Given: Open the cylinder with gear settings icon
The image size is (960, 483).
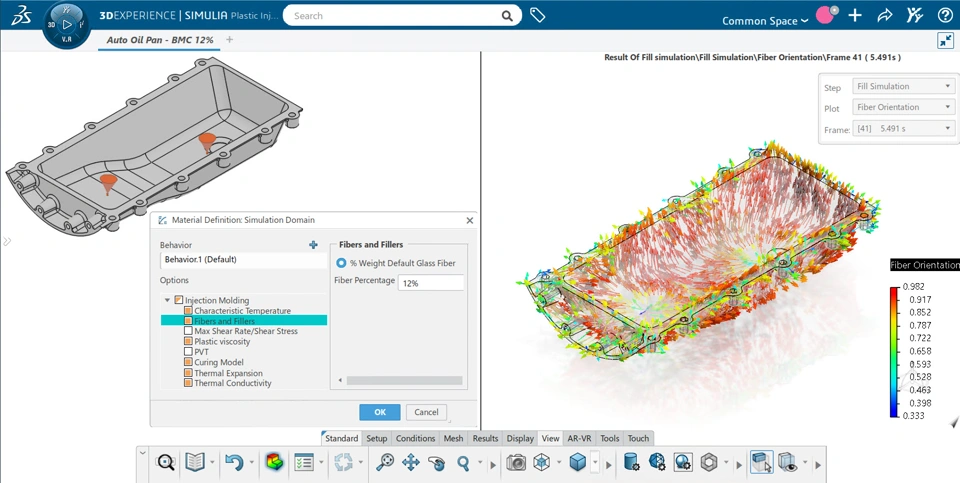Looking at the screenshot, I should pos(631,462).
